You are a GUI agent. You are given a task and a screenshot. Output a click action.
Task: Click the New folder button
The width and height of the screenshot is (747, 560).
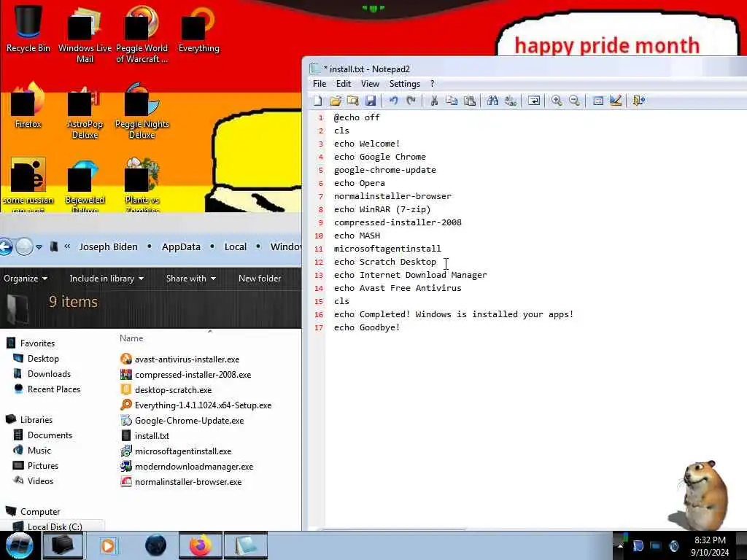tap(260, 279)
